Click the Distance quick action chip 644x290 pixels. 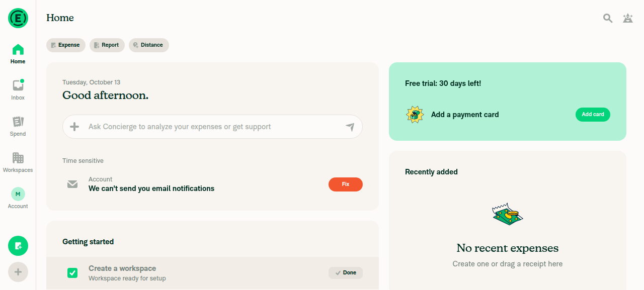point(149,45)
